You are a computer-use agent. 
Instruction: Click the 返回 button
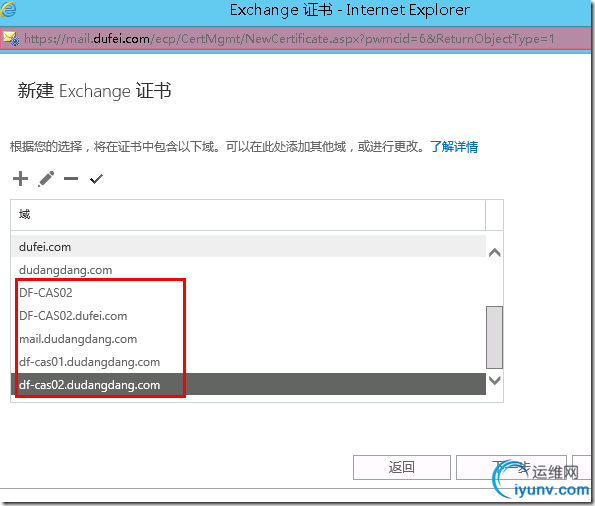pos(402,467)
